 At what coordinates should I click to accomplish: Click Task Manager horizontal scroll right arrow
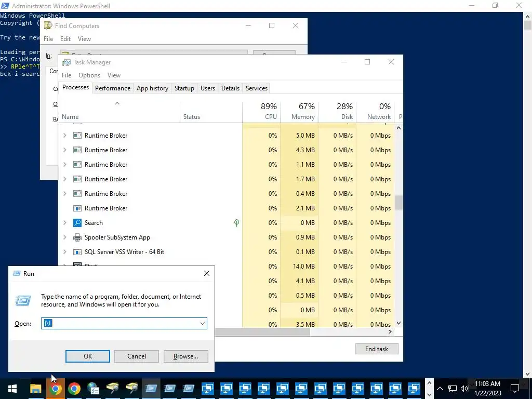[390, 332]
